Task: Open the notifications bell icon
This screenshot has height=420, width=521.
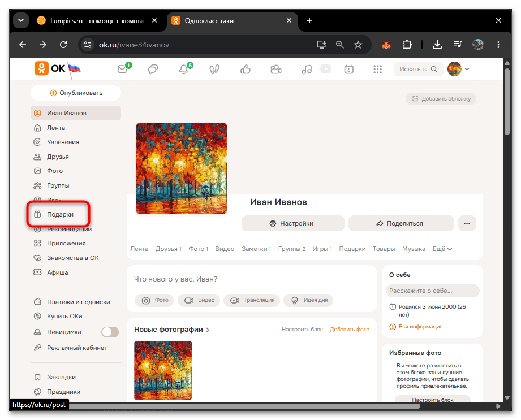Action: coord(183,69)
